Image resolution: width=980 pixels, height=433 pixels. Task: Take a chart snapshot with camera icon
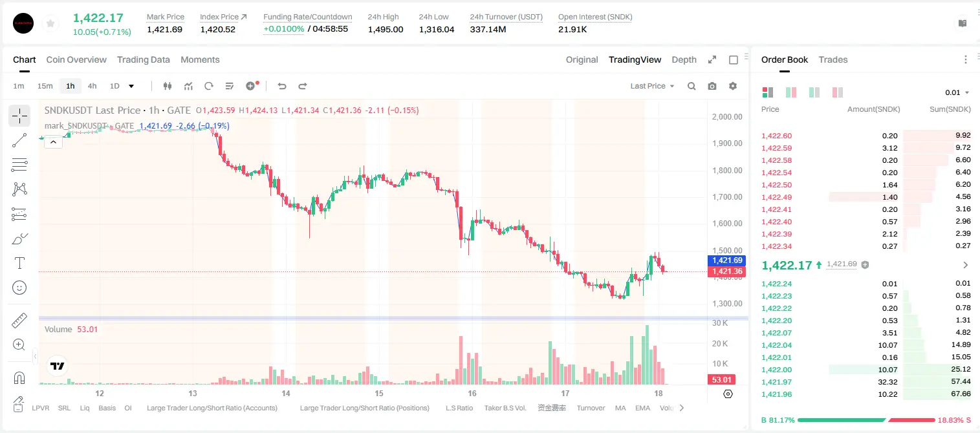[712, 86]
